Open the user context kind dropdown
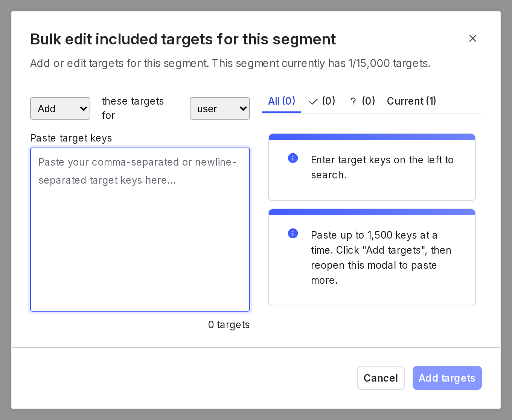Screen dimensions: 512x420 click(220, 108)
